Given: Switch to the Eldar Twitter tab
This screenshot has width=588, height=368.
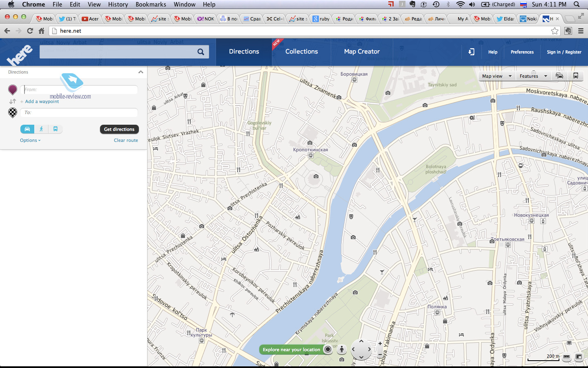Looking at the screenshot, I should click(x=506, y=19).
